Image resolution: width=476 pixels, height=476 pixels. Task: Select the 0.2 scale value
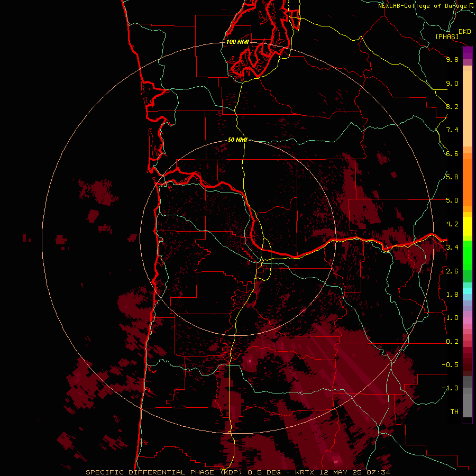(452, 342)
